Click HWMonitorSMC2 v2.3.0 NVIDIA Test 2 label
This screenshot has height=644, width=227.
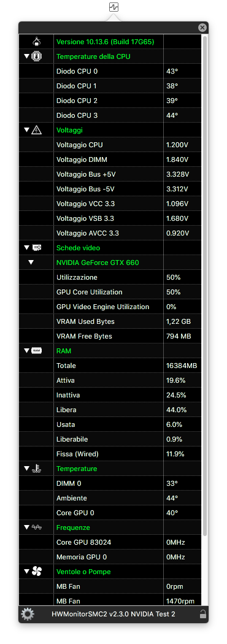(113, 614)
